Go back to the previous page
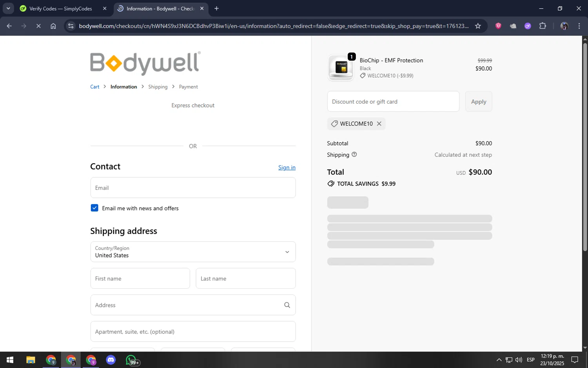Screen dimensions: 588x368 pos(9,26)
